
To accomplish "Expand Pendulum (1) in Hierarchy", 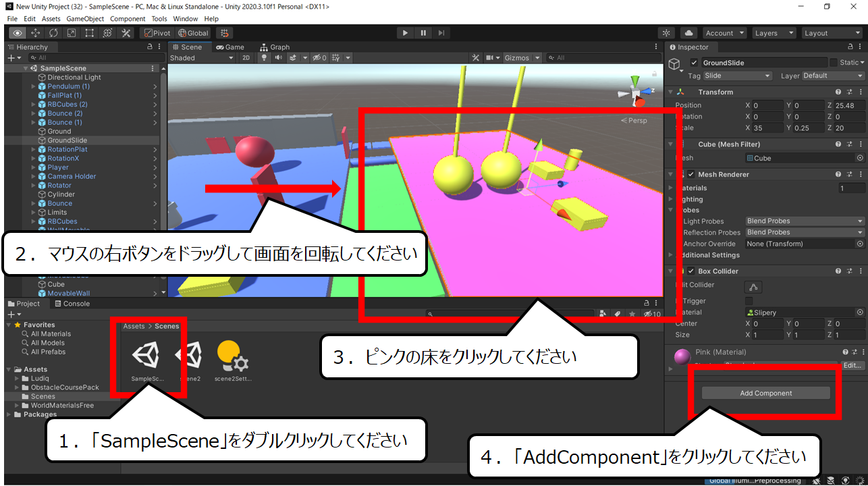I will (34, 86).
